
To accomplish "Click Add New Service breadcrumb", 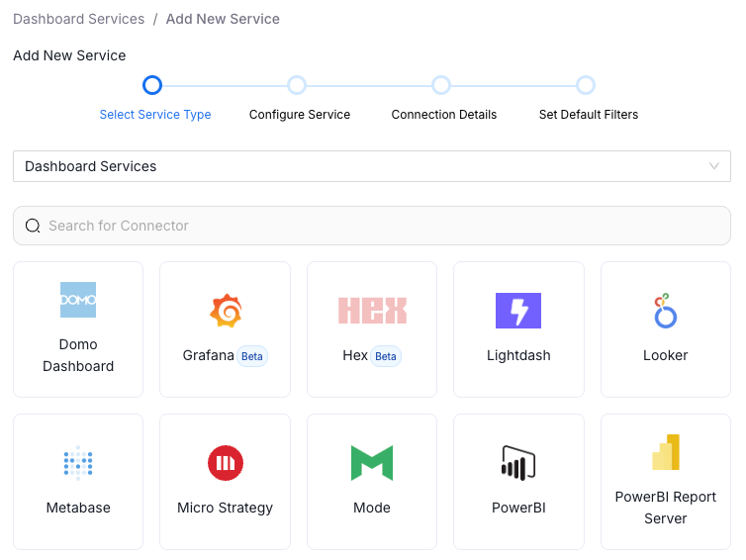I will pos(223,19).
